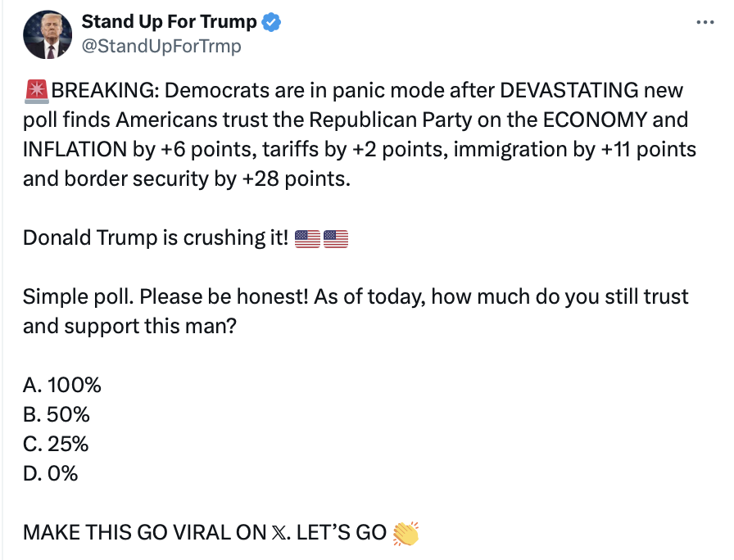Click the red siren emoji before BREAKING
Viewport: 734px width, 560px height.
tap(36, 90)
